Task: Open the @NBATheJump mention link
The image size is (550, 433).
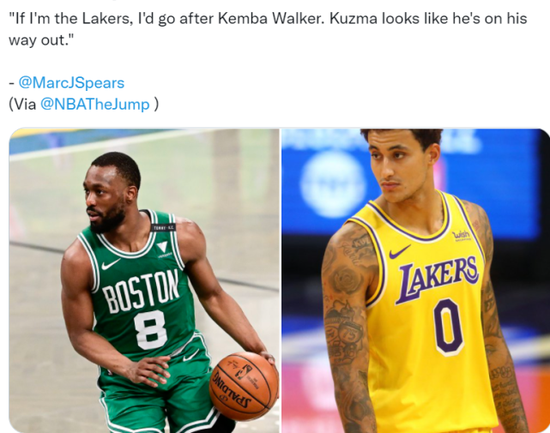Action: 95,104
